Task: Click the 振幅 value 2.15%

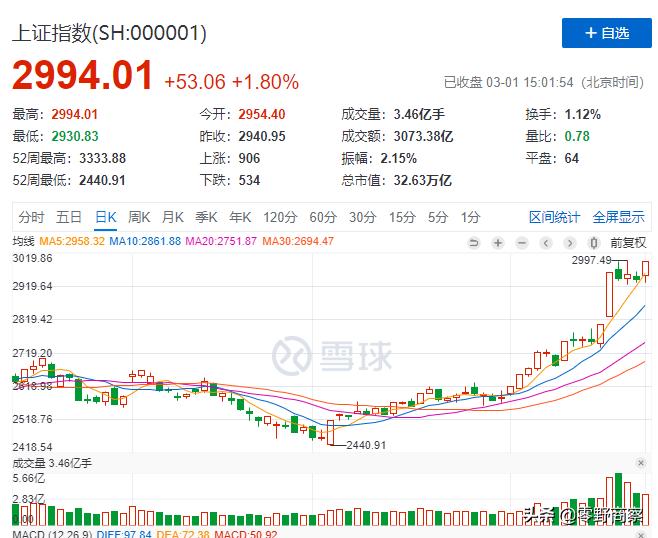Action: pyautogui.click(x=399, y=158)
